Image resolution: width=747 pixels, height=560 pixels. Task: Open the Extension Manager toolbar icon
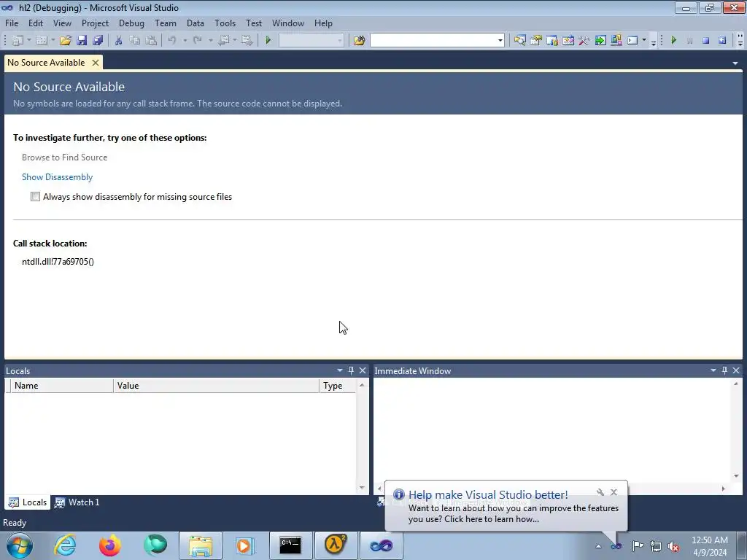pos(616,41)
